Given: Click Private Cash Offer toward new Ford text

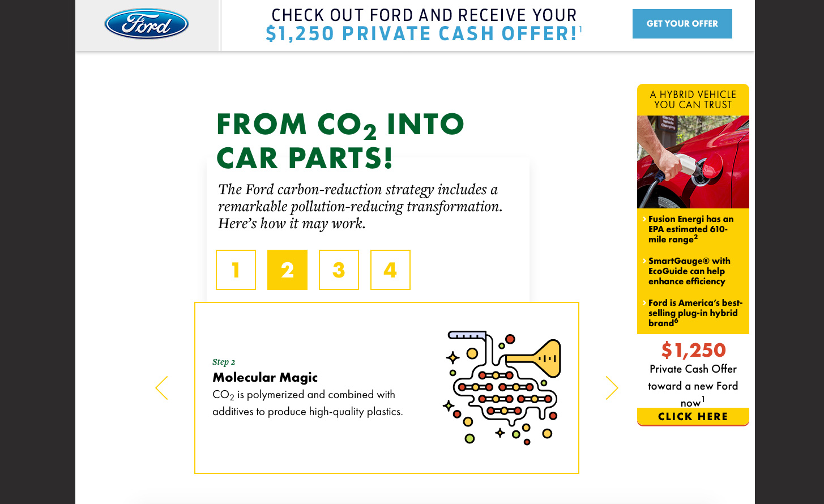Looking at the screenshot, I should click(693, 386).
